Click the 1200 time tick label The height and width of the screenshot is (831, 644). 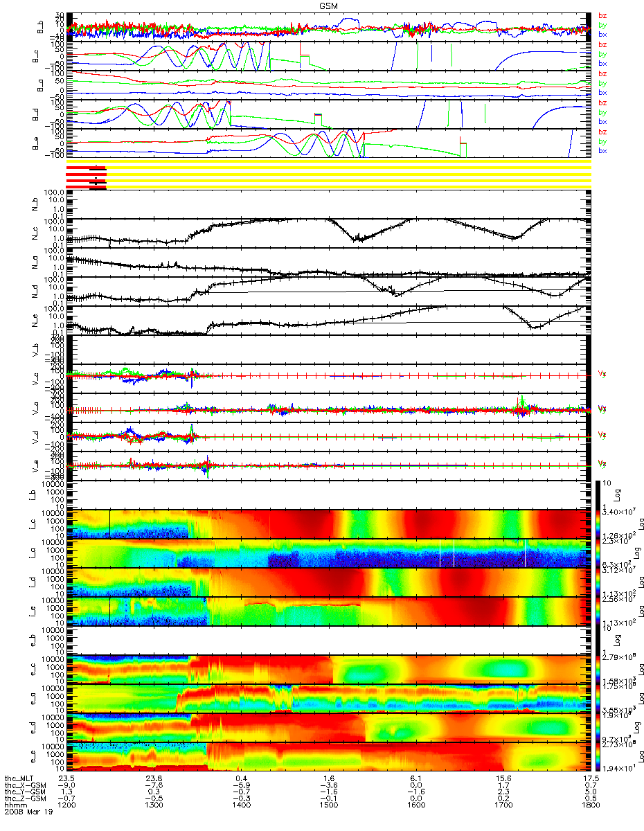(66, 805)
